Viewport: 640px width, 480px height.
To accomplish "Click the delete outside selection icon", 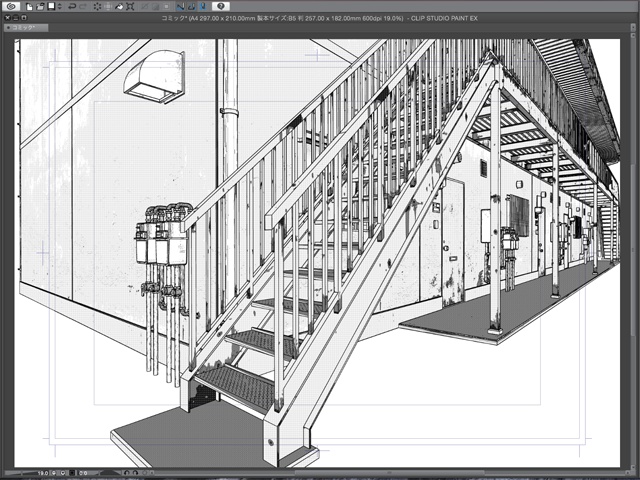I will (x=108, y=7).
